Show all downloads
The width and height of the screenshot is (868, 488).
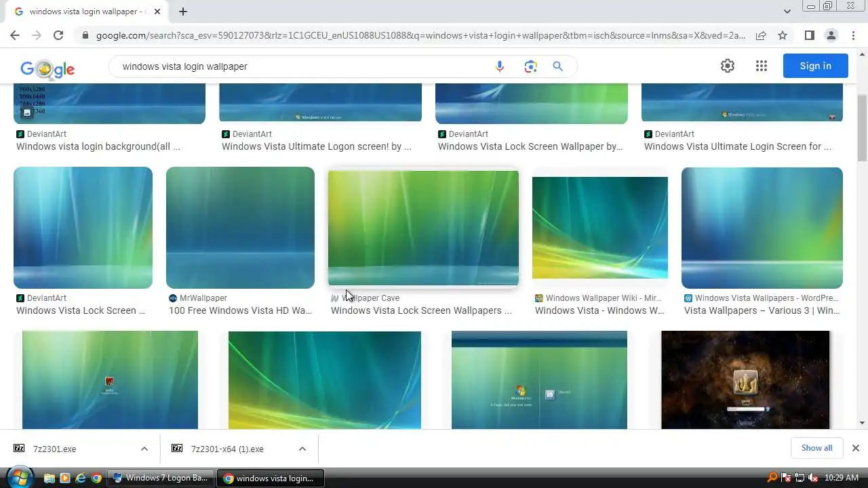click(x=816, y=448)
